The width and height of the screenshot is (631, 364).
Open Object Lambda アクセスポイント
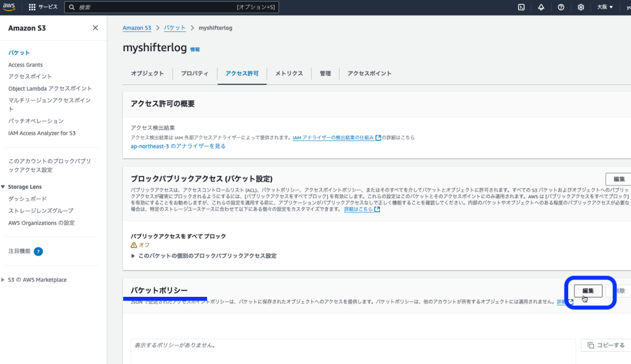click(x=50, y=89)
